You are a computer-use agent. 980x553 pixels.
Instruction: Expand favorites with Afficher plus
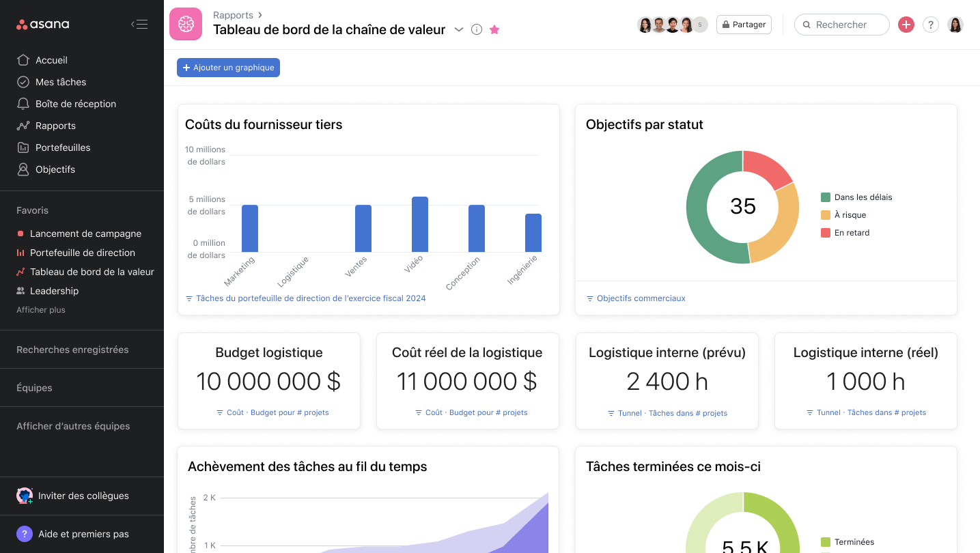pyautogui.click(x=41, y=310)
